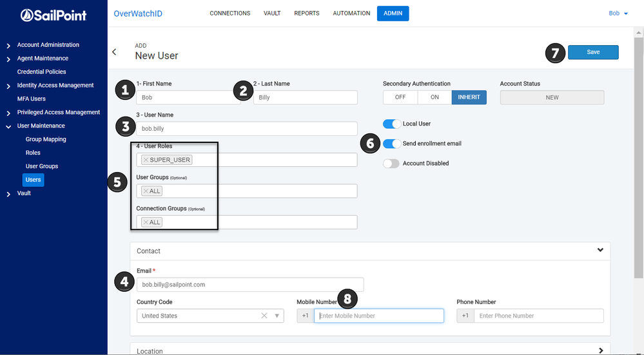
Task: Switch to the REPORTS tab
Action: (307, 14)
